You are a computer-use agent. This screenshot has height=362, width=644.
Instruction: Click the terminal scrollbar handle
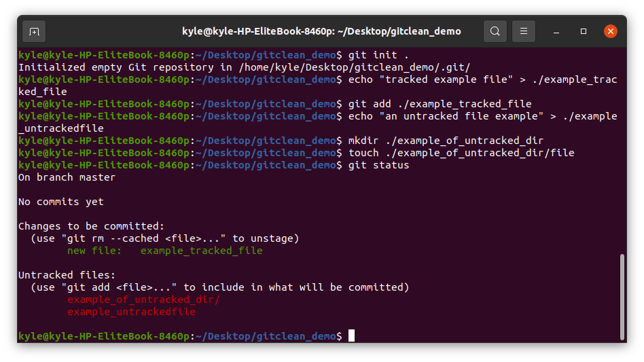[622, 297]
